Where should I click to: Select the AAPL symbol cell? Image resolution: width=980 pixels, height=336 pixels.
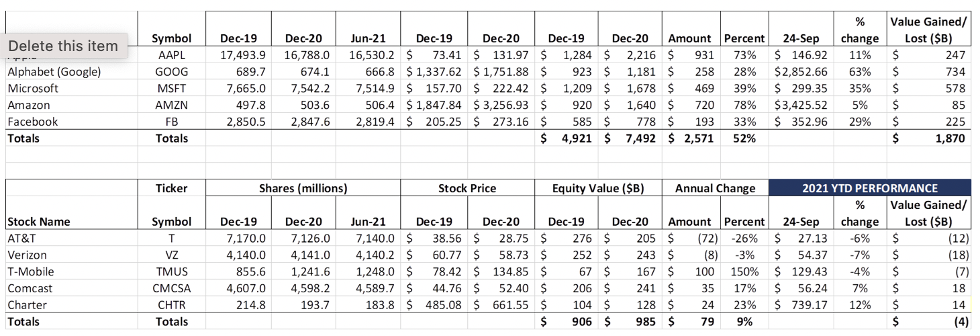172,55
